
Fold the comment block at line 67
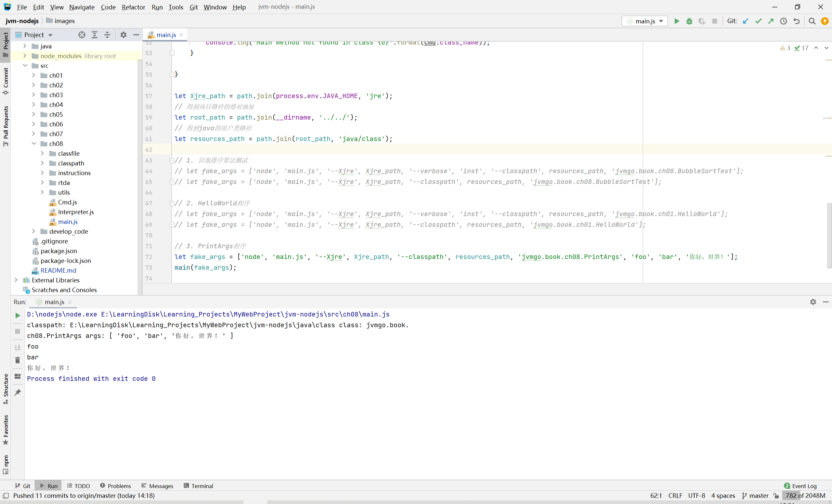point(172,203)
